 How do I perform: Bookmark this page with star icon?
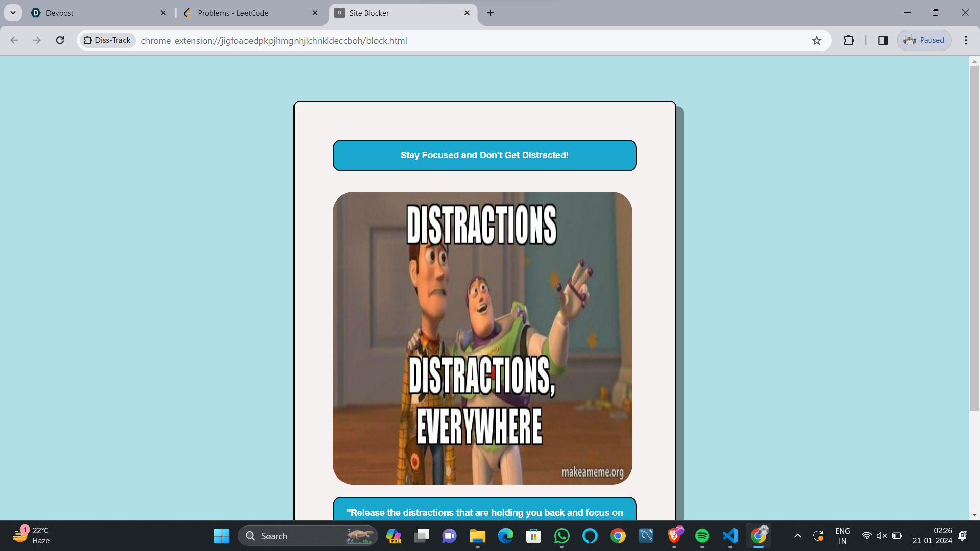coord(817,41)
